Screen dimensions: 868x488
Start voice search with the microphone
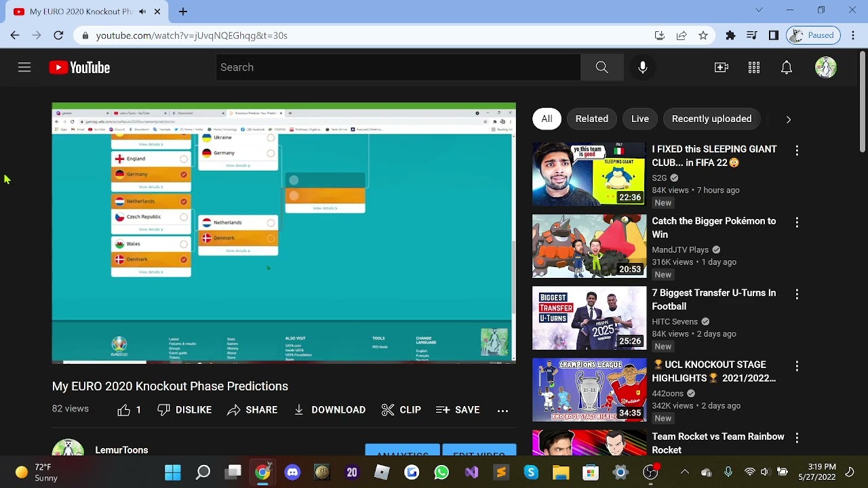(643, 67)
